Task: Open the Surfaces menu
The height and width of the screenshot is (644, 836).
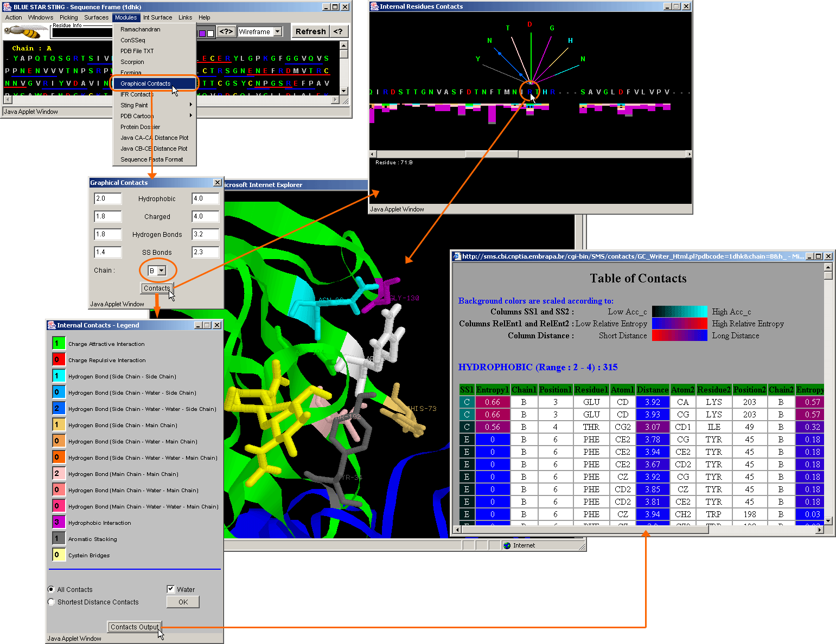Action: point(96,17)
